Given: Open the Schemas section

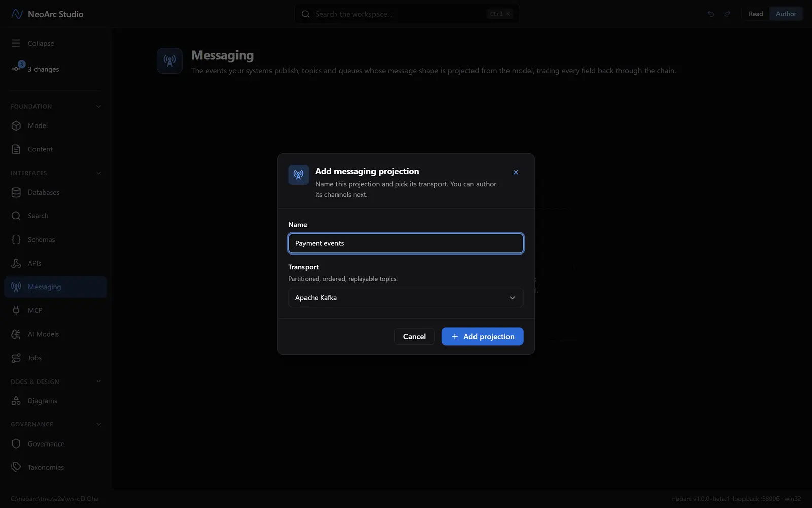Looking at the screenshot, I should pos(55,239).
